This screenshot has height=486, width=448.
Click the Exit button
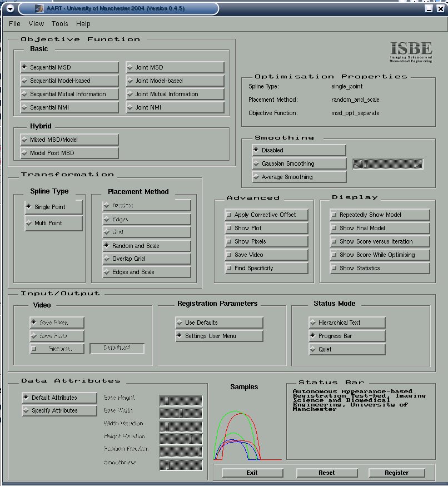tap(252, 473)
